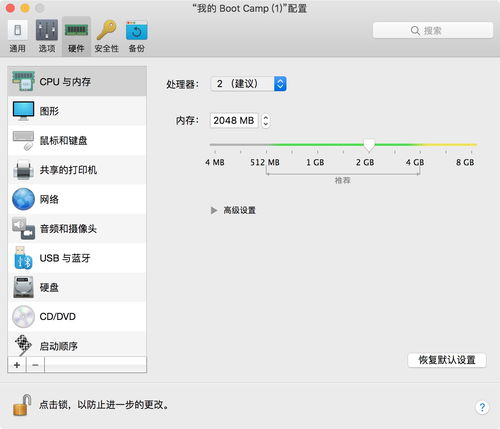Open the 备份 backup tab

136,36
